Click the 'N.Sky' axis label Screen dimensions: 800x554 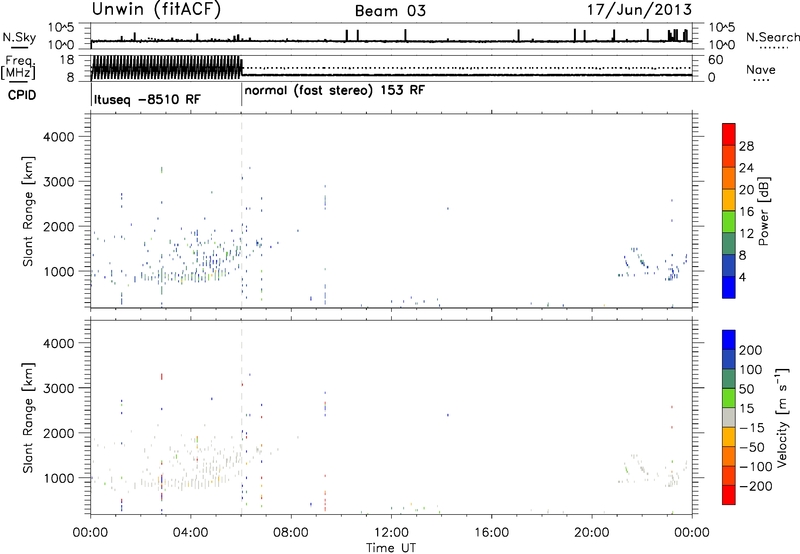coord(19,37)
